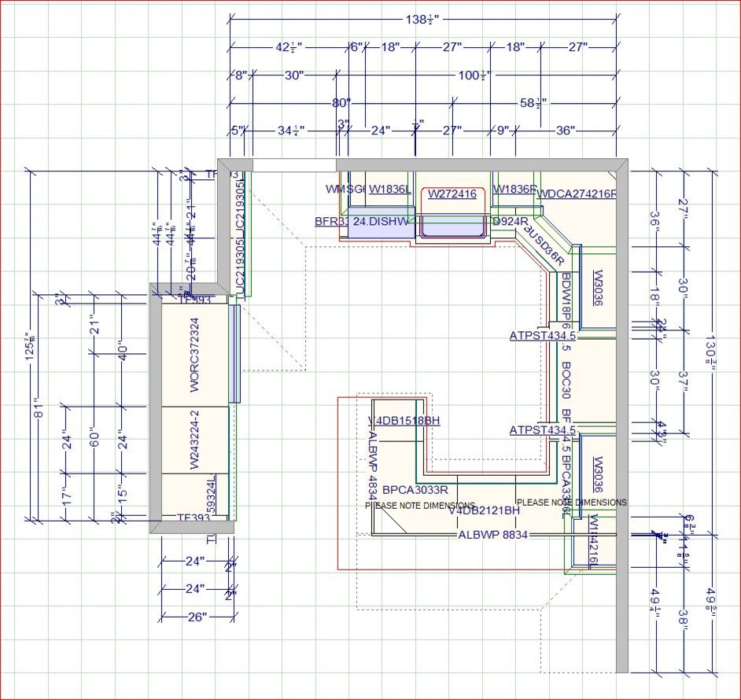741x700 pixels.
Task: Select the W1836L wall cabinet label
Action: click(390, 189)
